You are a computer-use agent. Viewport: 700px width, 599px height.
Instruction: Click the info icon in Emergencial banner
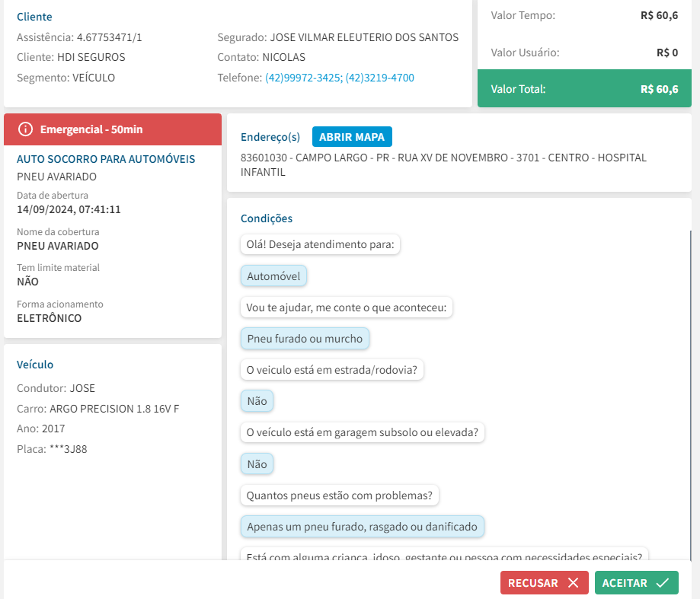(25, 129)
